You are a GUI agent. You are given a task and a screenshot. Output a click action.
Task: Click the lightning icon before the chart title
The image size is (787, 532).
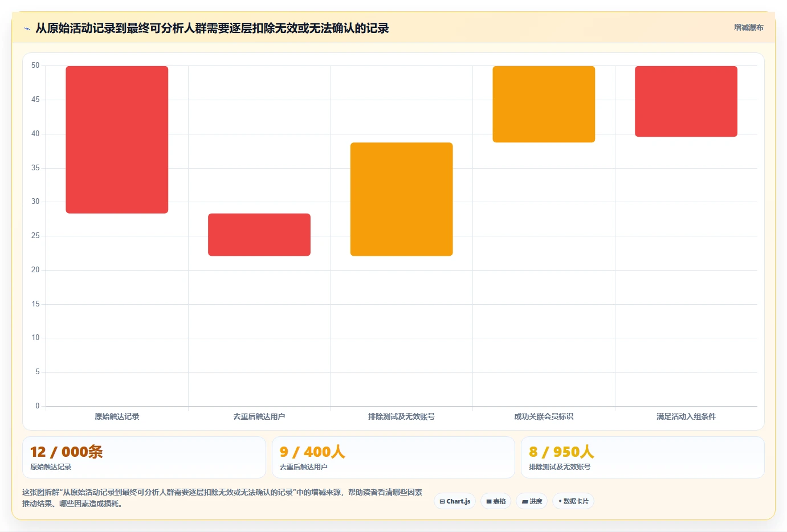tap(27, 28)
